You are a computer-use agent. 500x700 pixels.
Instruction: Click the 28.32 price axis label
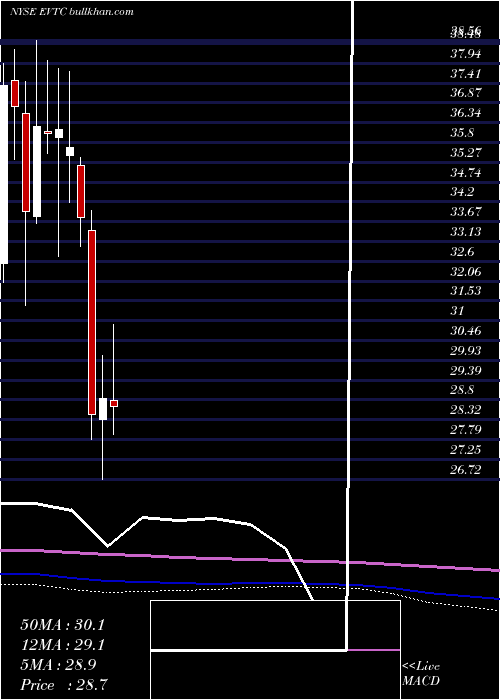coord(466,410)
